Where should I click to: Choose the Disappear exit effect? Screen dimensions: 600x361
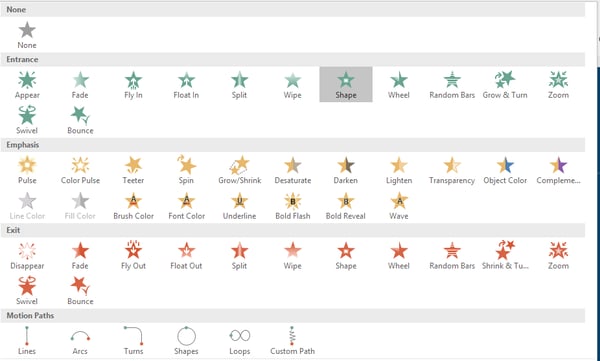click(x=27, y=255)
